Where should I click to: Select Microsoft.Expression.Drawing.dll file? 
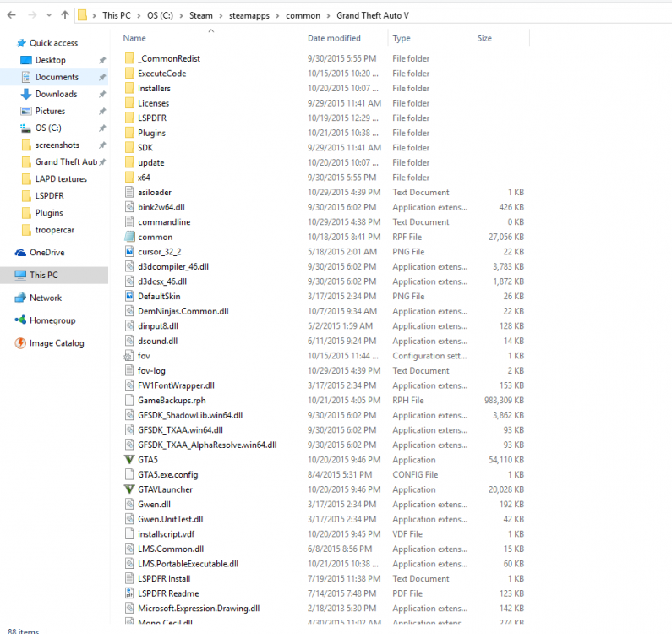click(199, 609)
